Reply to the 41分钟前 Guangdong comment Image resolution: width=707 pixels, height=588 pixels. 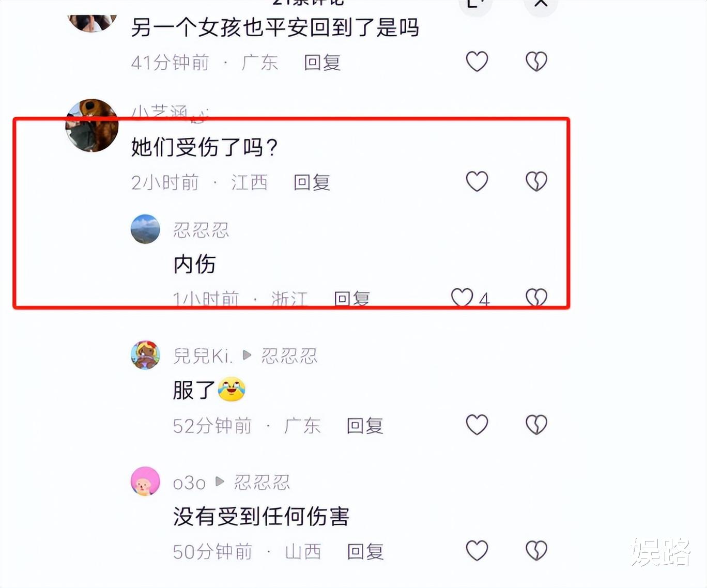click(x=322, y=63)
